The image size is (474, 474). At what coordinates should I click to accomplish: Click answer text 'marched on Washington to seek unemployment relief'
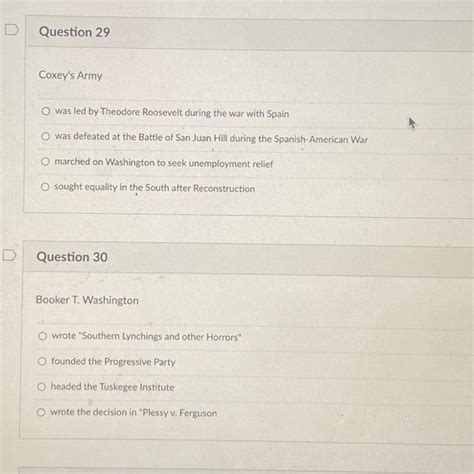[164, 163]
